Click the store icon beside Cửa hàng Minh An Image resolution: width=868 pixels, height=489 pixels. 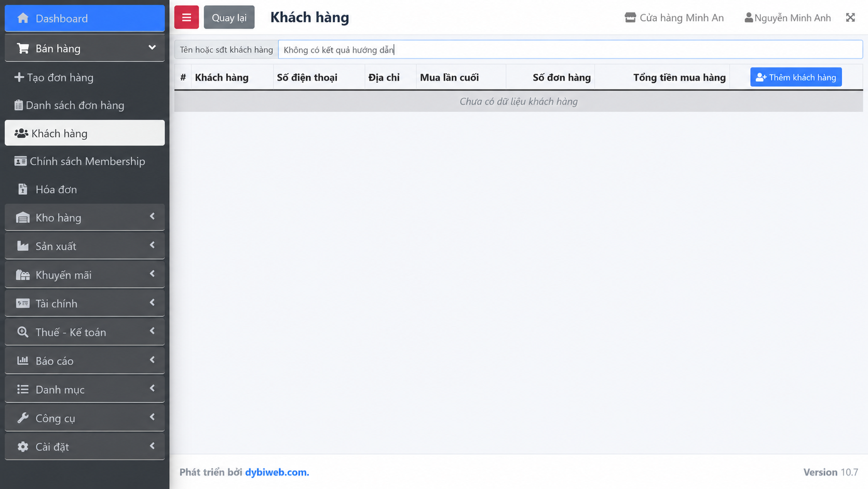(630, 18)
